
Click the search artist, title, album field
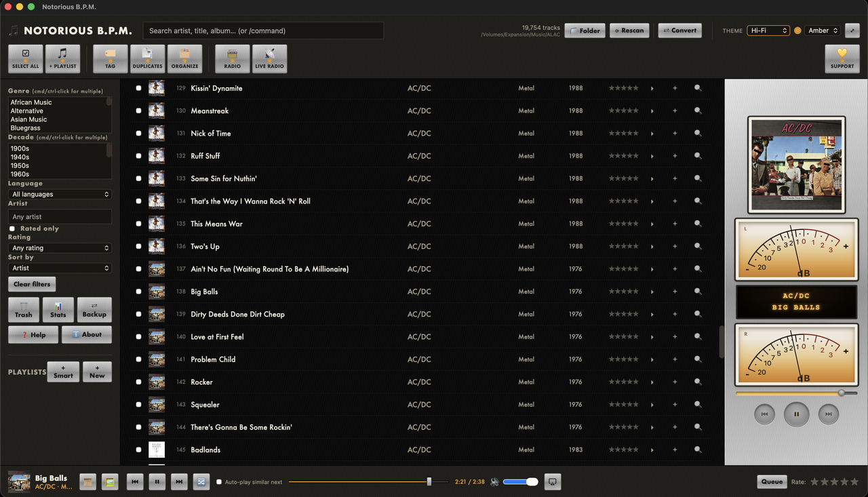263,31
